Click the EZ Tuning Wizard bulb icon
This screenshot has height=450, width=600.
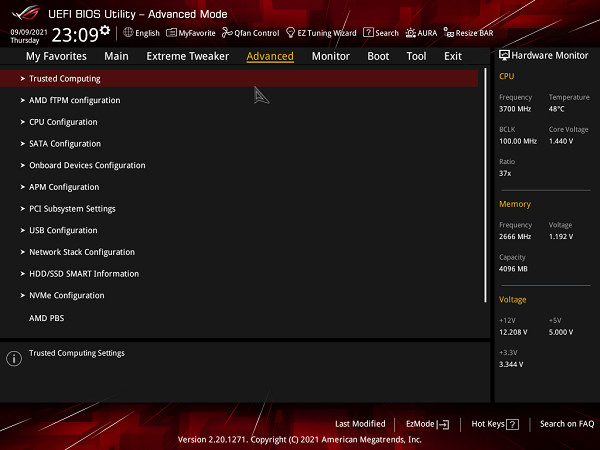pyautogui.click(x=290, y=33)
